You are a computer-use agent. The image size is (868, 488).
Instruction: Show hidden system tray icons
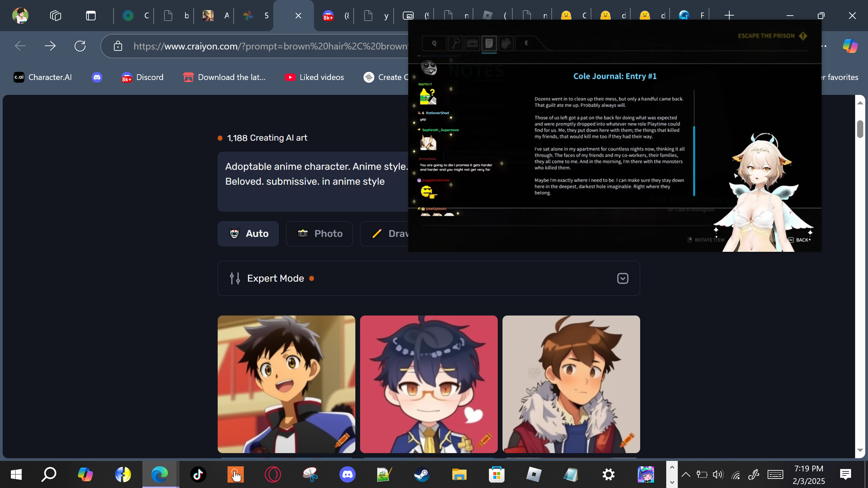(686, 475)
